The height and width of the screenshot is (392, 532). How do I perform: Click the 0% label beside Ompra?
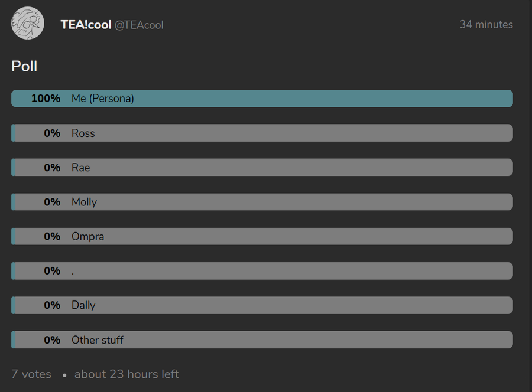(52, 236)
